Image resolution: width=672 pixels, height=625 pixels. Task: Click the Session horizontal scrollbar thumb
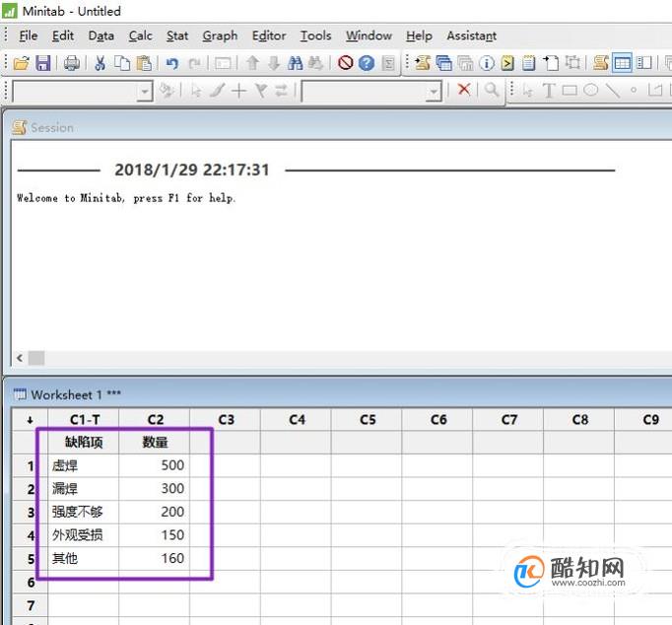click(36, 358)
